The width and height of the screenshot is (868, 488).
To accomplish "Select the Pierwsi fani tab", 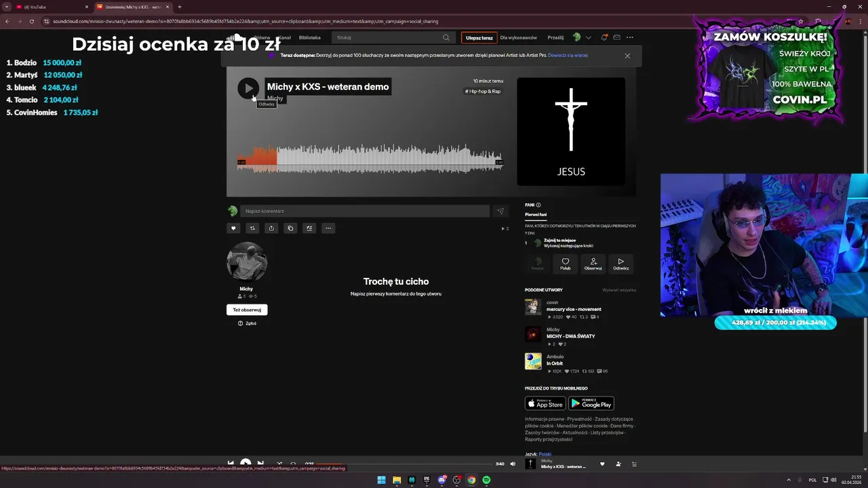I will tap(536, 214).
